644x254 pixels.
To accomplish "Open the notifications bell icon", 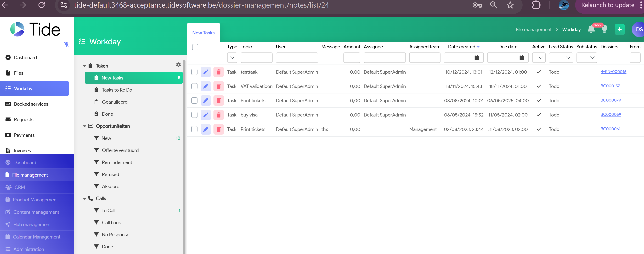I will tap(591, 30).
